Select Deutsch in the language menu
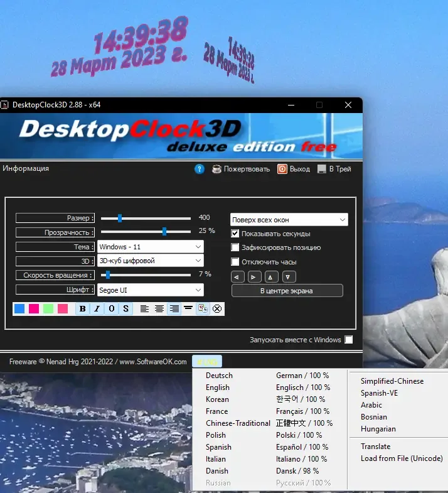This screenshot has height=493, width=448. pyautogui.click(x=219, y=376)
